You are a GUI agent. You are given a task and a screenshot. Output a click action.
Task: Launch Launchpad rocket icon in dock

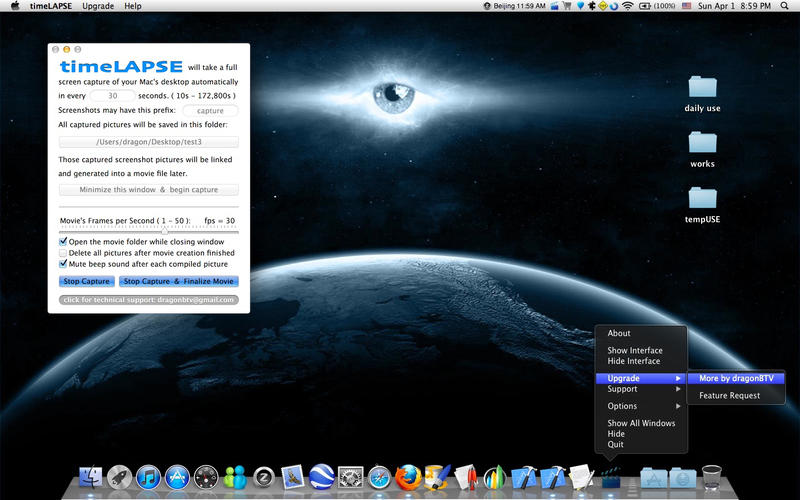point(120,478)
